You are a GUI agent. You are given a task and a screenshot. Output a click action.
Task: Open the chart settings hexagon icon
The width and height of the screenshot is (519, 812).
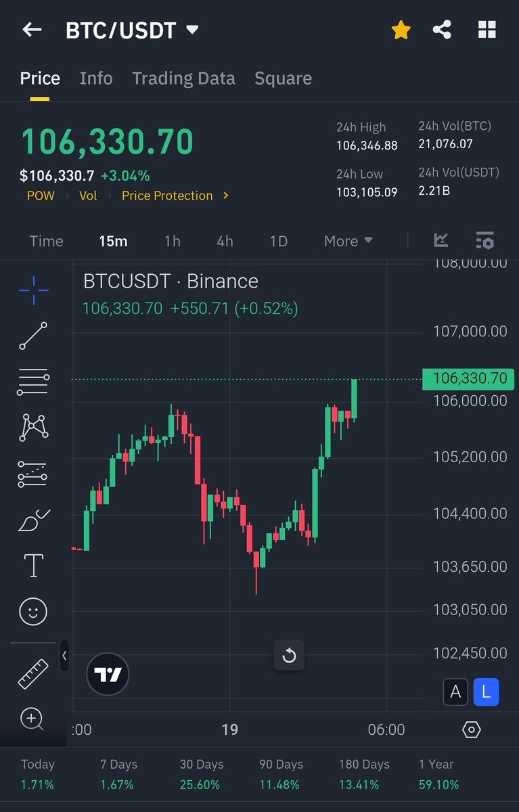click(x=472, y=729)
